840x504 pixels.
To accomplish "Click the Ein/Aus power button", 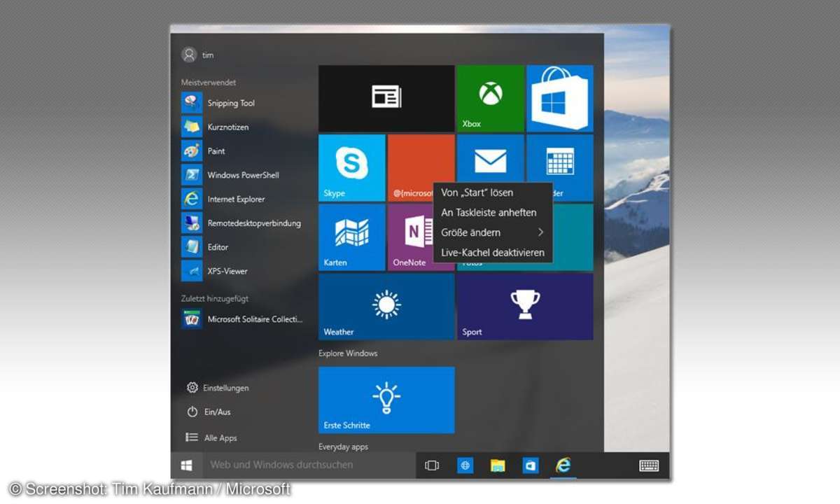I will click(x=209, y=412).
